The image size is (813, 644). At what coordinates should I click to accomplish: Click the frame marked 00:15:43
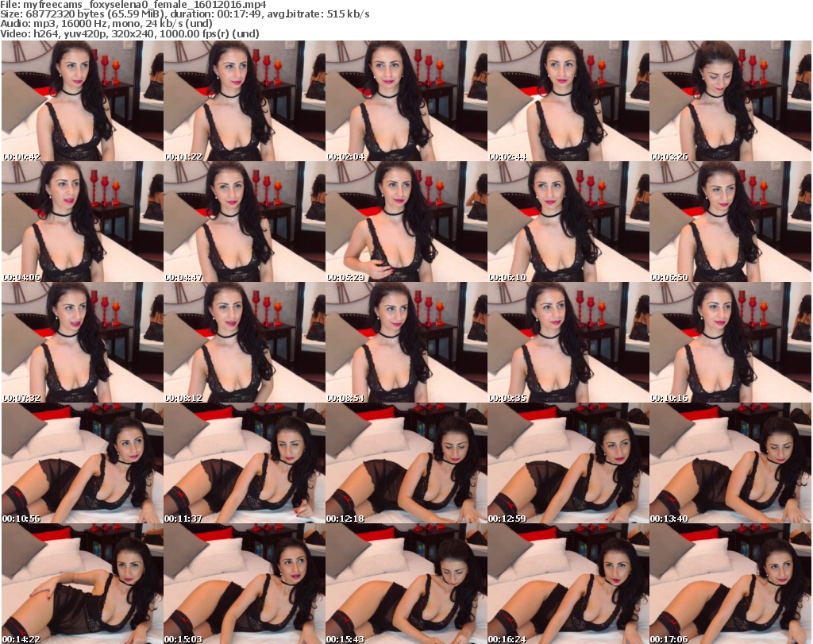[x=406, y=584]
